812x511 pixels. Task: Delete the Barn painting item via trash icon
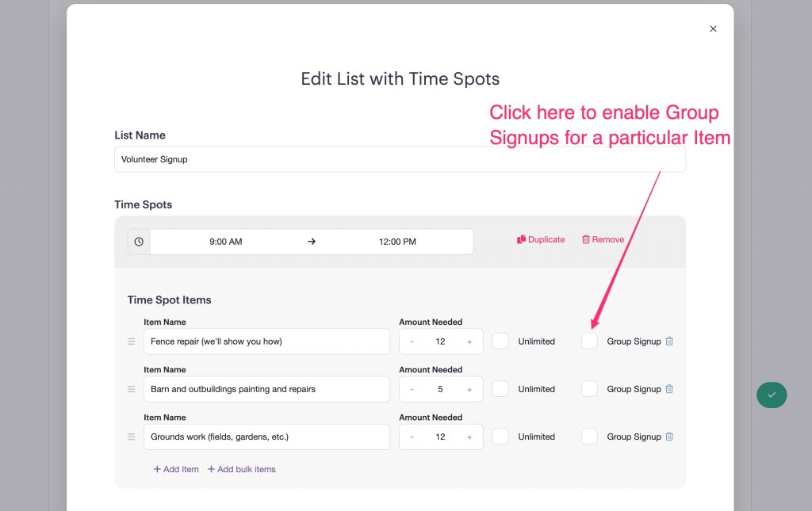point(669,388)
